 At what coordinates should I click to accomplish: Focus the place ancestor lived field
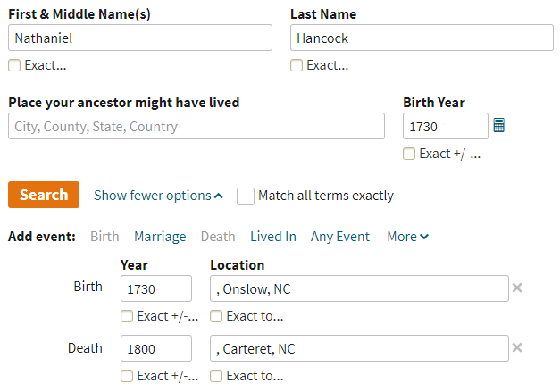196,126
